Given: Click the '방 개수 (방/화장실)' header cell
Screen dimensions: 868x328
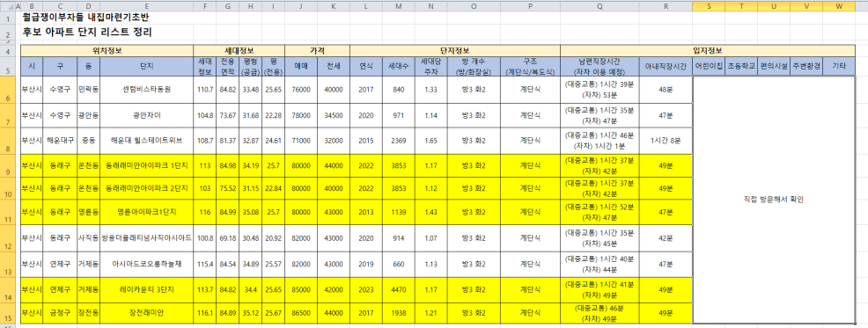Looking at the screenshot, I should tap(474, 66).
